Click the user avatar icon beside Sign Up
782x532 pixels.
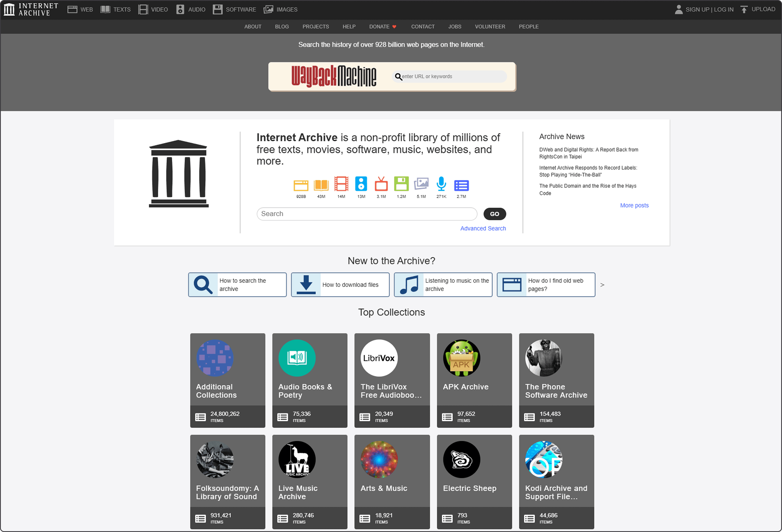click(x=679, y=9)
